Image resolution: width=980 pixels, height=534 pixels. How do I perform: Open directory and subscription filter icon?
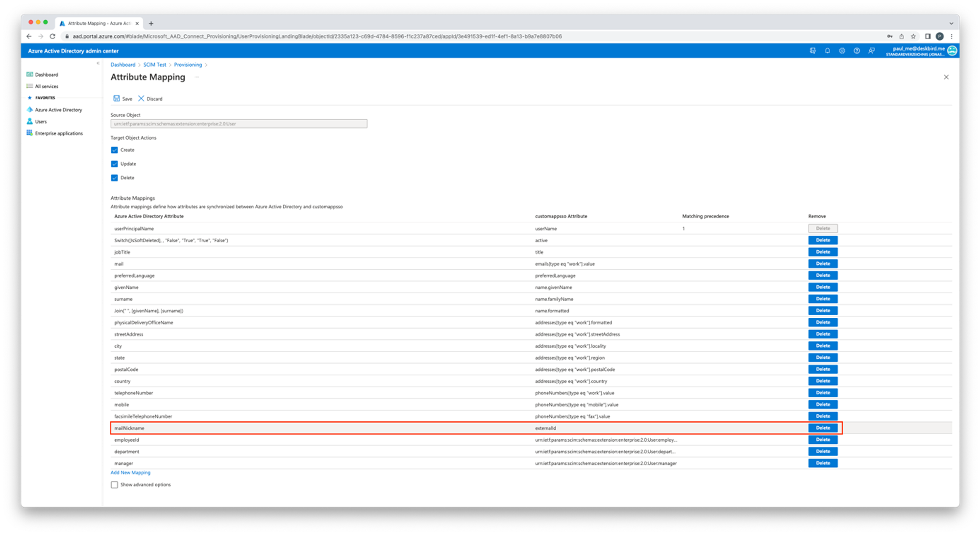click(x=812, y=51)
